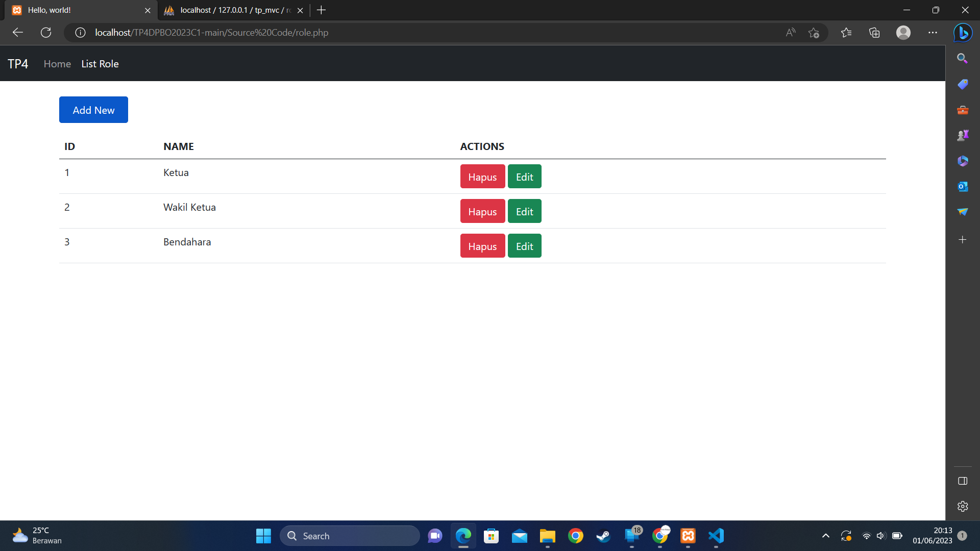Open Games in the Edge sidebar
The width and height of the screenshot is (980, 551).
click(x=963, y=135)
